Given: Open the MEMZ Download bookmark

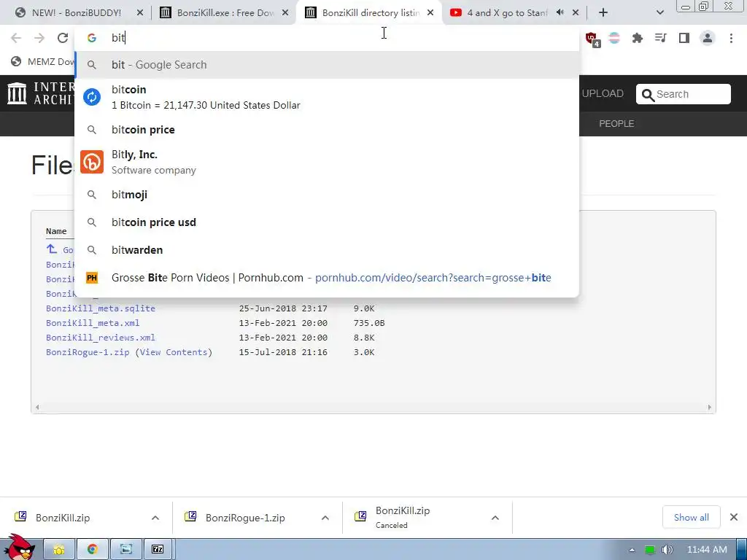Looking at the screenshot, I should click(43, 62).
